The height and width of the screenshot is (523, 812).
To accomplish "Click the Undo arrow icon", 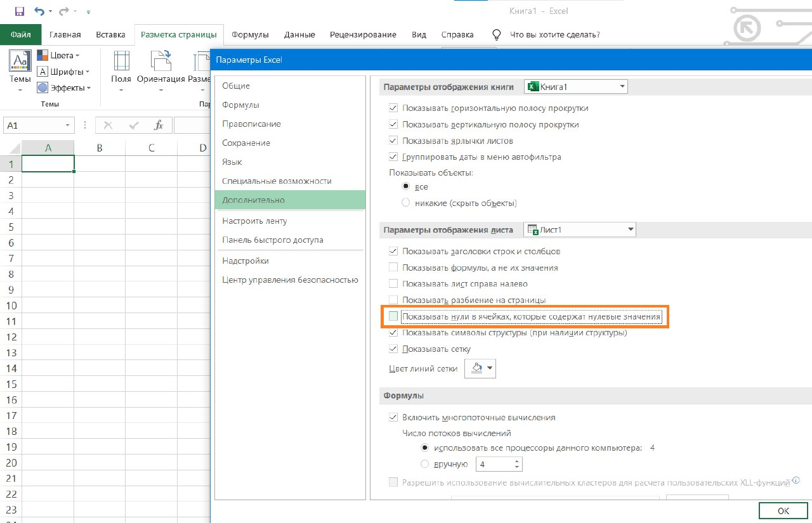I will (x=40, y=11).
